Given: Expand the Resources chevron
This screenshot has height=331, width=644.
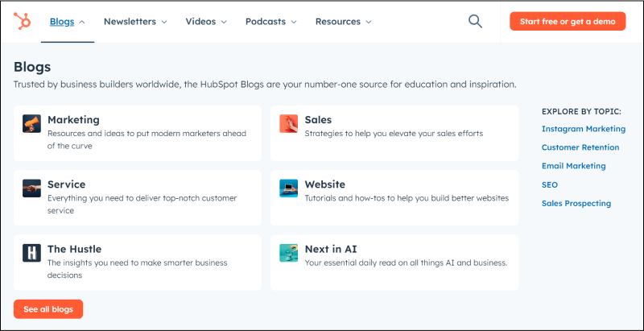Looking at the screenshot, I should [369, 23].
